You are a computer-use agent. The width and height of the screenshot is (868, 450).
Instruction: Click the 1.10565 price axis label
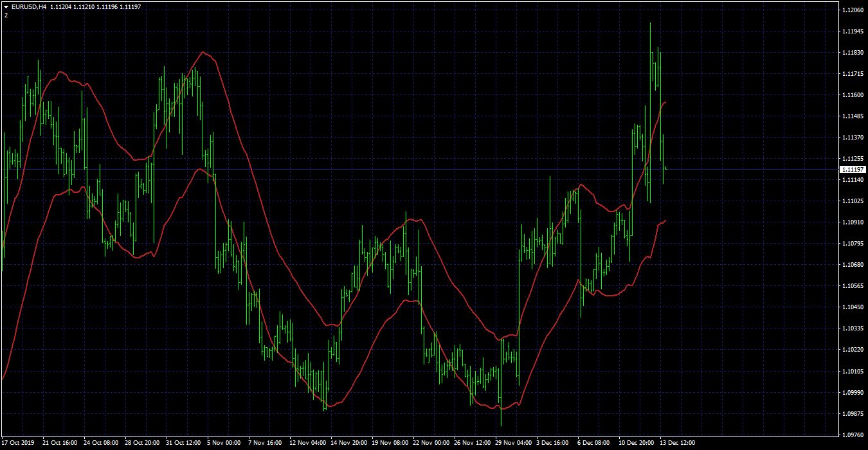click(853, 286)
